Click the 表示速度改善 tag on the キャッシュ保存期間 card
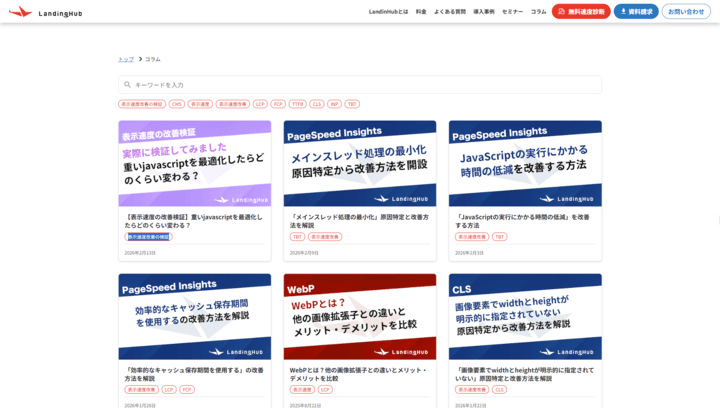The height and width of the screenshot is (408, 720). pyautogui.click(x=141, y=390)
